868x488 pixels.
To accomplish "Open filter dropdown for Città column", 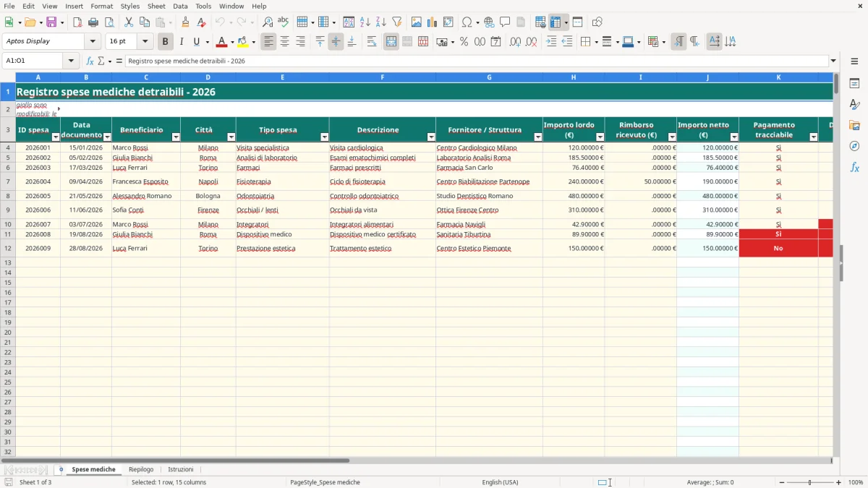I will point(231,137).
